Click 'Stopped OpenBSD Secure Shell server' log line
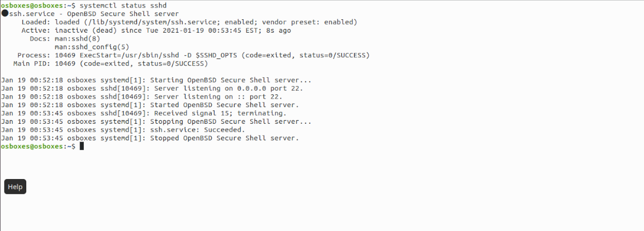The width and height of the screenshot is (644, 231). (226, 138)
